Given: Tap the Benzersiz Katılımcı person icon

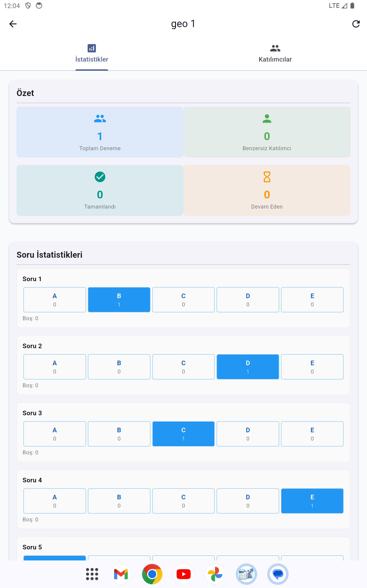Looking at the screenshot, I should tap(267, 119).
